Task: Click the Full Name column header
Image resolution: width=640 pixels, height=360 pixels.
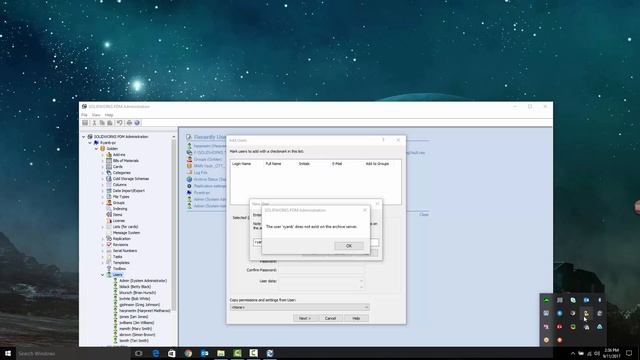Action: pos(273,164)
